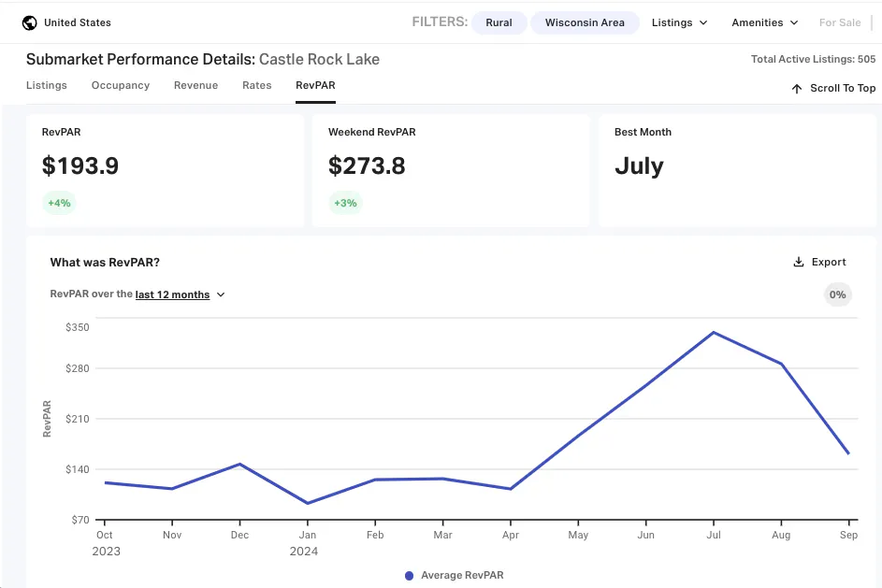Viewport: 882px width, 588px height.
Task: Click the globe icon beside United States
Action: point(29,23)
